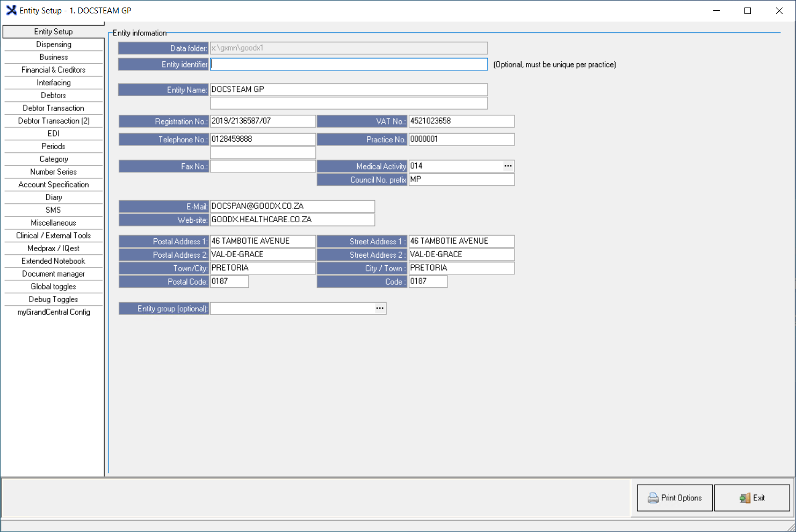Open the myGrandCentral Config tab
Image resolution: width=796 pixels, height=532 pixels.
pos(53,312)
